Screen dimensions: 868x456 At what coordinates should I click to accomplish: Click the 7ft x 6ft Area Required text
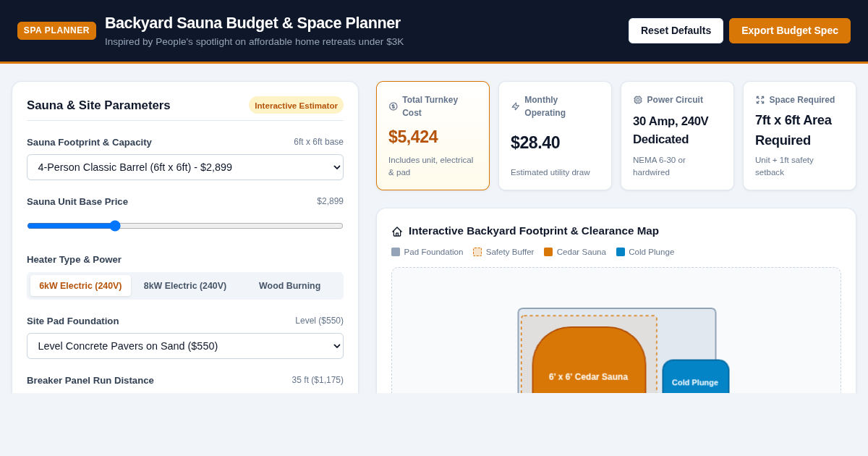793,130
